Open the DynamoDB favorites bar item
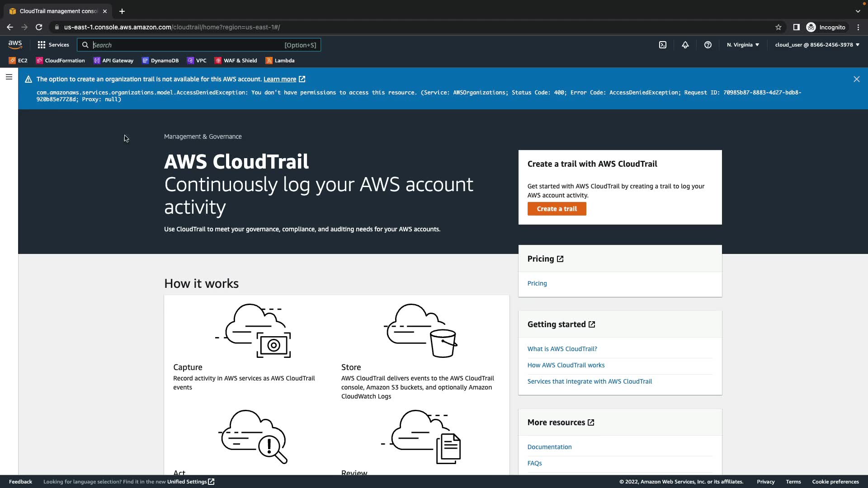 [x=160, y=61]
